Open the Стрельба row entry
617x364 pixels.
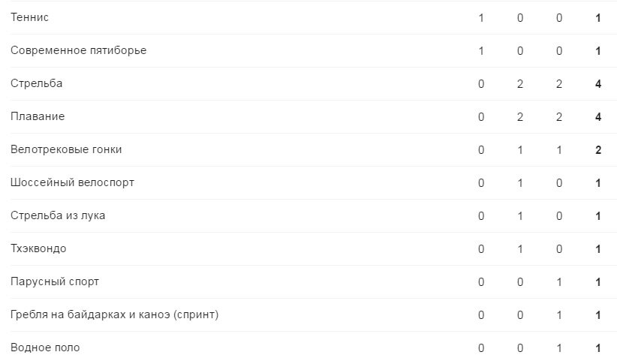coord(36,83)
